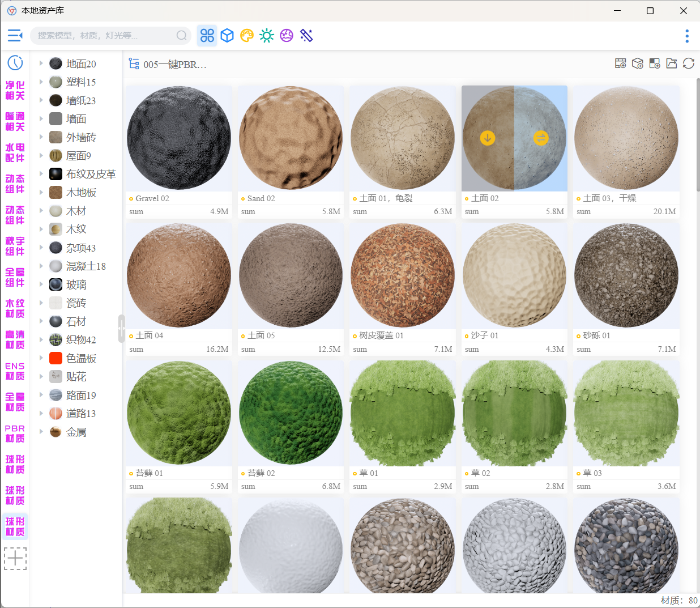The width and height of the screenshot is (700, 608).
Task: Click the download arrow on 土面 02
Action: 488,138
